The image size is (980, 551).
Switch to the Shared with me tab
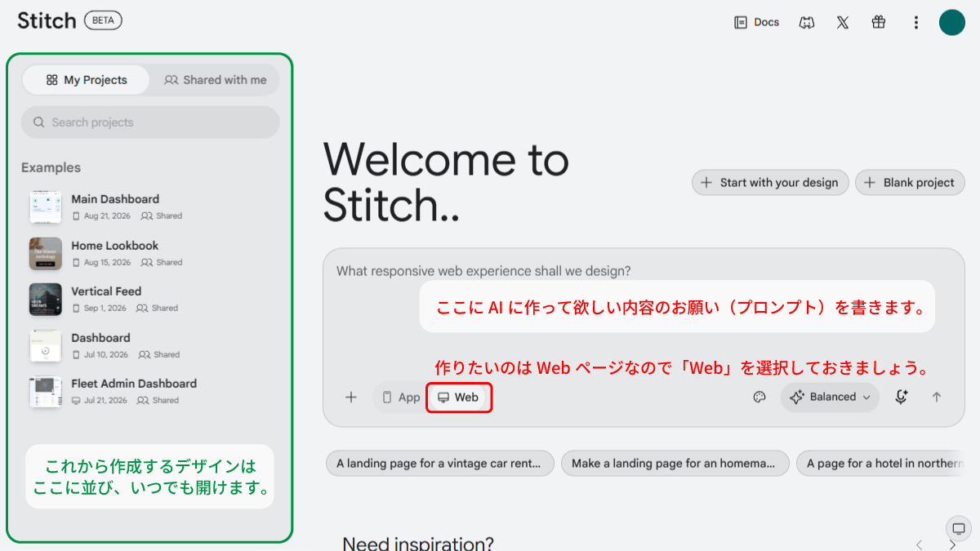(x=215, y=80)
